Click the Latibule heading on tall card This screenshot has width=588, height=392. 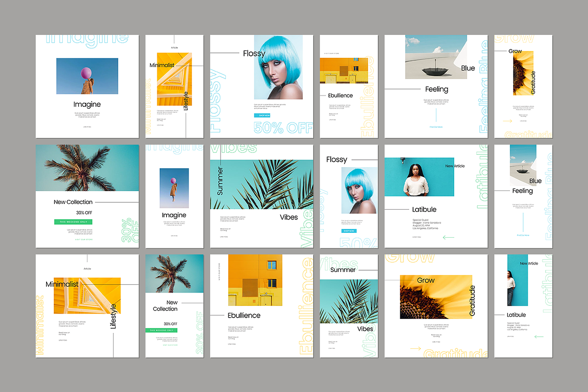(x=516, y=315)
